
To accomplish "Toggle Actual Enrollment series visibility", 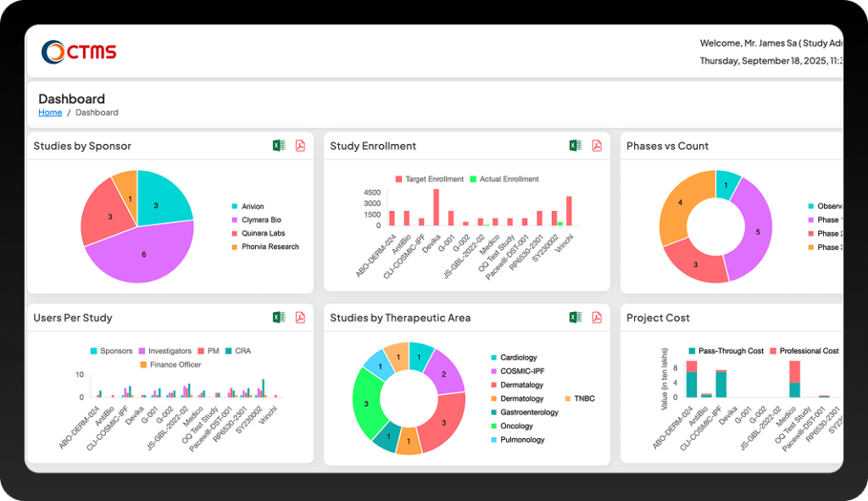I will pos(504,179).
